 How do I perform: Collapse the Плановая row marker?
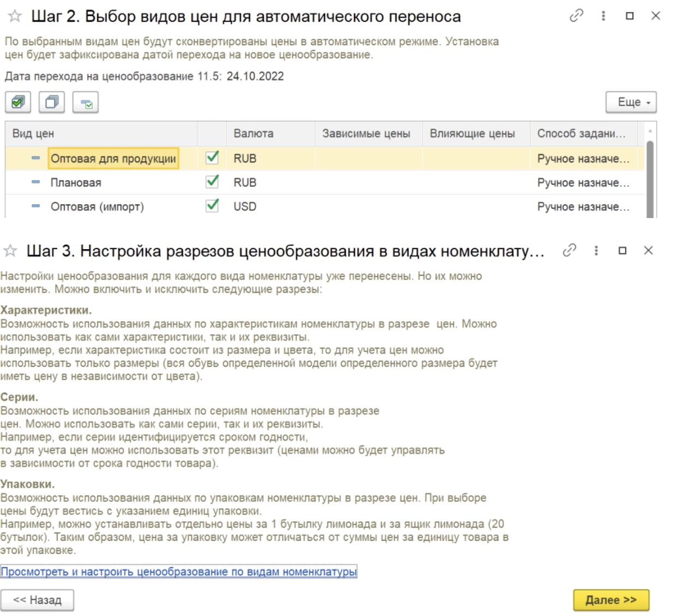(x=35, y=182)
